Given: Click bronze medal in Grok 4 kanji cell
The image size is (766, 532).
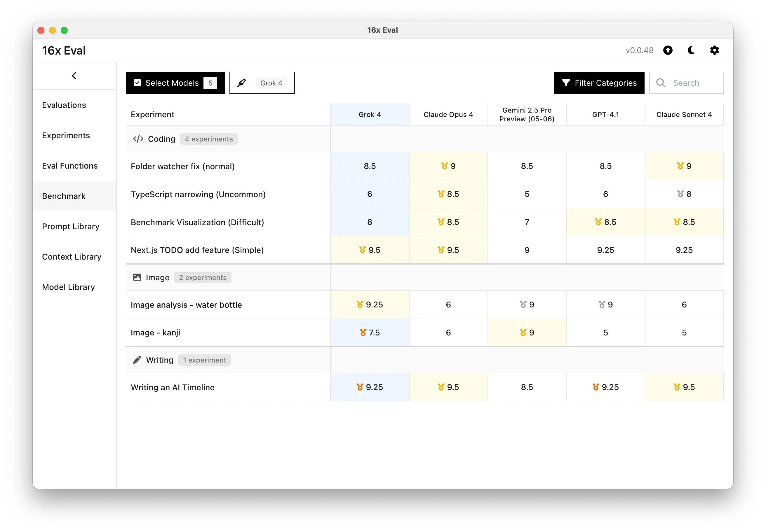Looking at the screenshot, I should [x=363, y=332].
